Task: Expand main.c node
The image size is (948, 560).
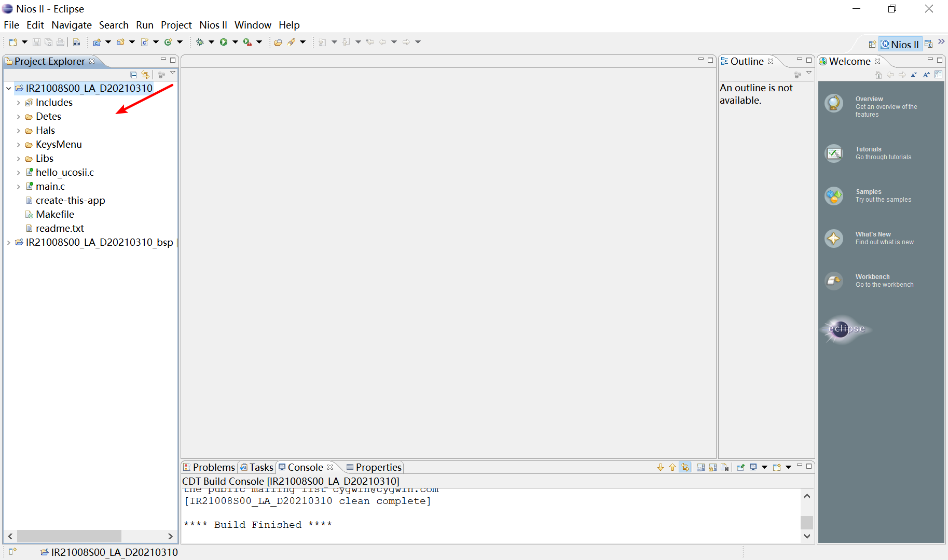Action: coord(19,187)
